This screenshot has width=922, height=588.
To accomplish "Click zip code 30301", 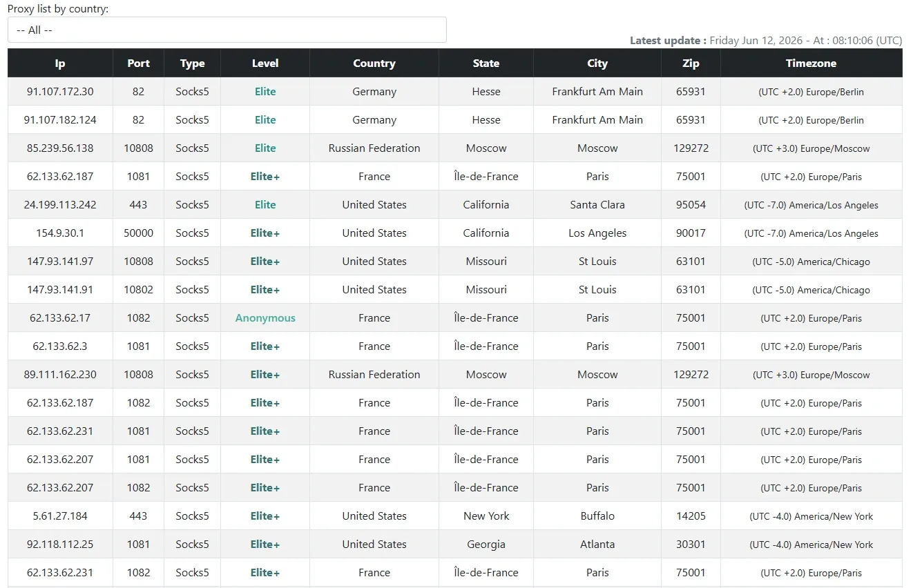I will click(691, 545).
